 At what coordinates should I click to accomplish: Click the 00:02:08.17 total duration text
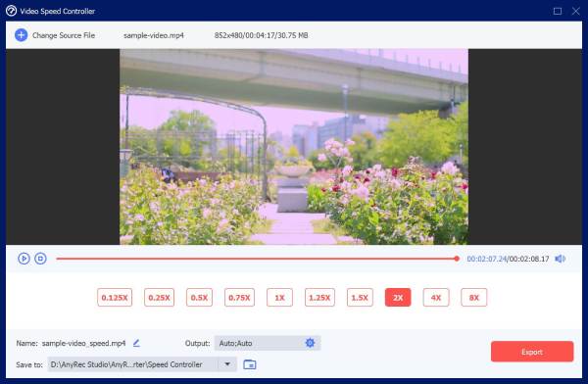pos(529,259)
